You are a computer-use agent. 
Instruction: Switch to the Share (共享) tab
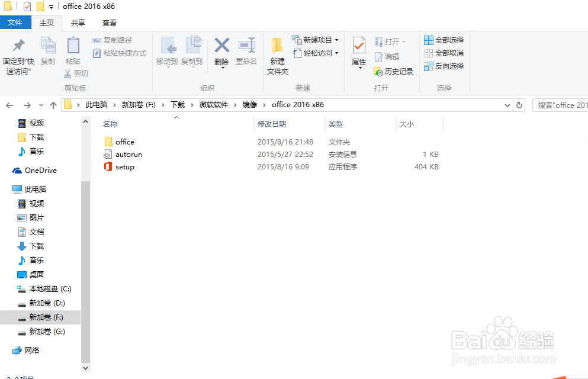pos(78,23)
